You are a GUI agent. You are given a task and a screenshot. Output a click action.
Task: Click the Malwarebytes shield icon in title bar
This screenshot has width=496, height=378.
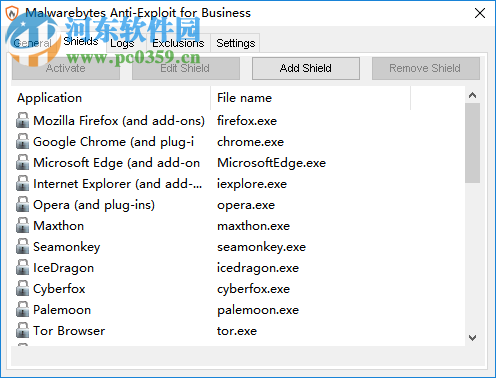(x=12, y=13)
